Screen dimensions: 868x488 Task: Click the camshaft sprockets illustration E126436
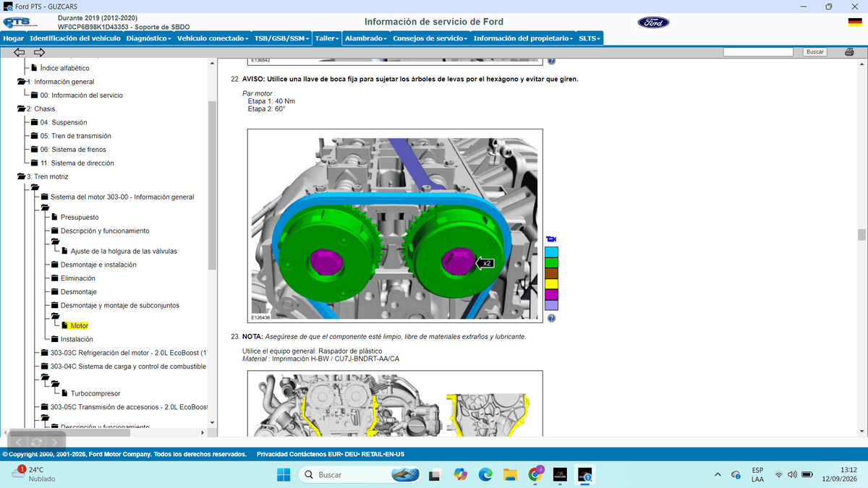pyautogui.click(x=395, y=226)
